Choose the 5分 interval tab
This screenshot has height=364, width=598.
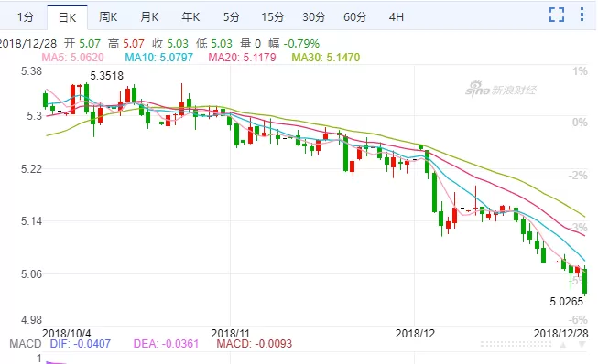pyautogui.click(x=232, y=17)
